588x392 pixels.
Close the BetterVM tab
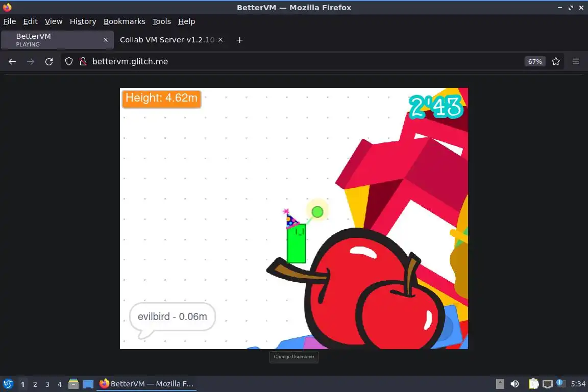click(106, 40)
